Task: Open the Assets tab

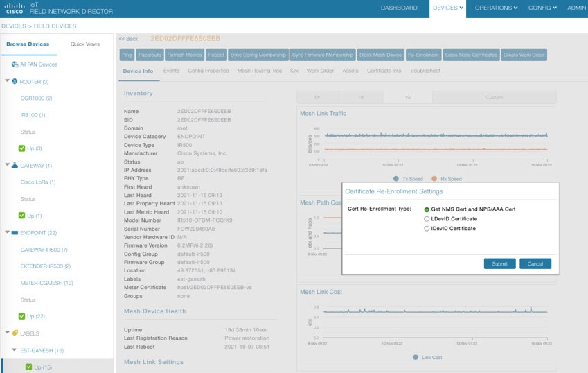Action: pyautogui.click(x=350, y=71)
